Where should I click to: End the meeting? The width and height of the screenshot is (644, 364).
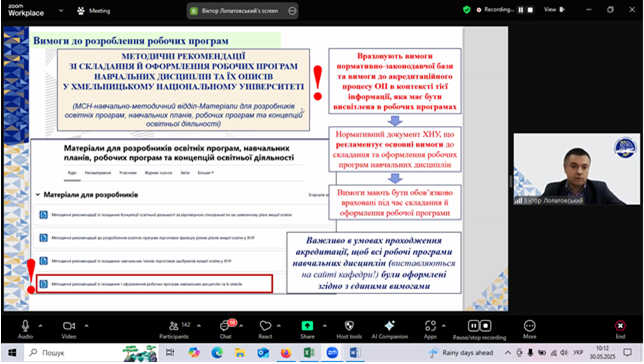(620, 329)
